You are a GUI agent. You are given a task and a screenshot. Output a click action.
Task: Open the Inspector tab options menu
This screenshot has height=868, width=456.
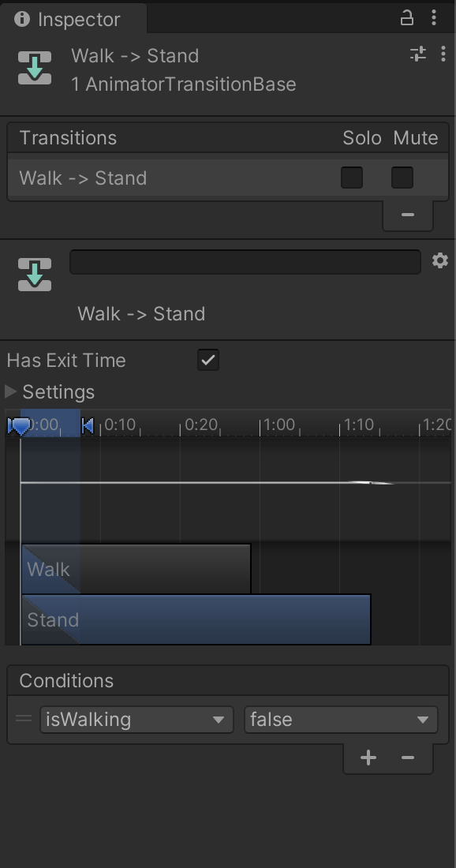pyautogui.click(x=434, y=17)
